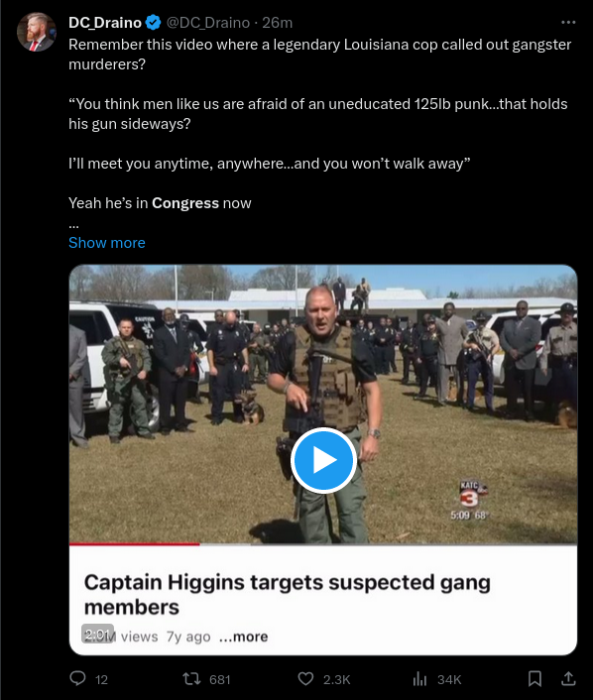
Task: Click the 26m timestamp
Action: click(x=278, y=23)
